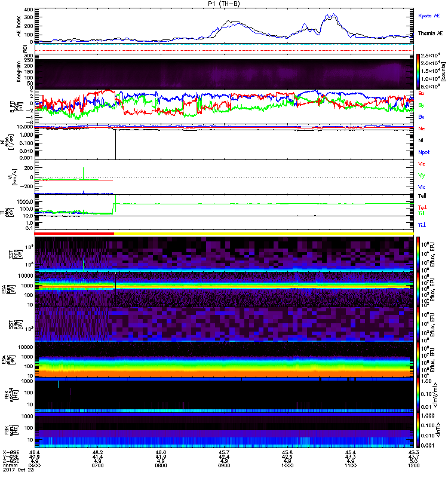Click the hhmm row label

click(x=10, y=465)
